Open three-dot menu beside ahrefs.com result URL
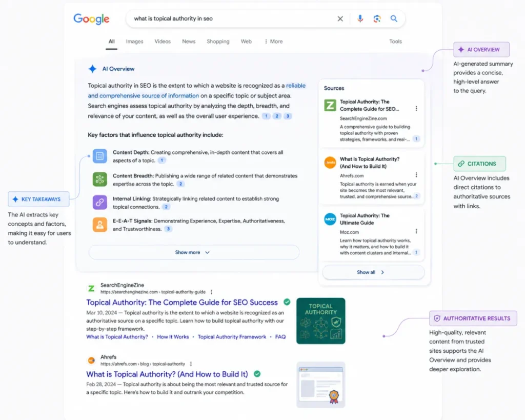This screenshot has height=420, width=525. pyautogui.click(x=191, y=364)
